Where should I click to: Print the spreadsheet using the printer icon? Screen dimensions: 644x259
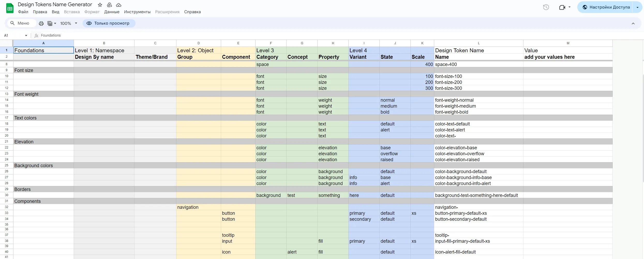pyautogui.click(x=41, y=23)
